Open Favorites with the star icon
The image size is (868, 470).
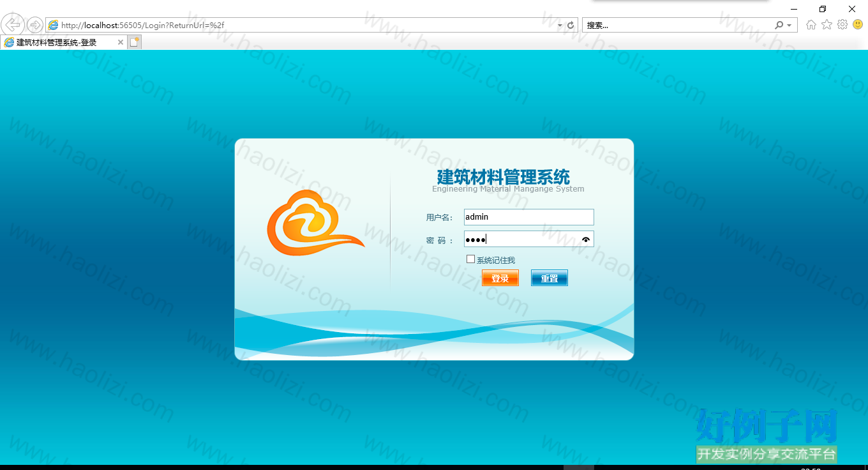click(827, 24)
